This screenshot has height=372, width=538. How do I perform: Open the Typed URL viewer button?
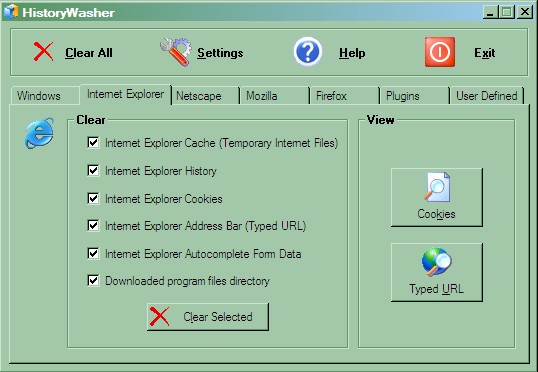(436, 272)
